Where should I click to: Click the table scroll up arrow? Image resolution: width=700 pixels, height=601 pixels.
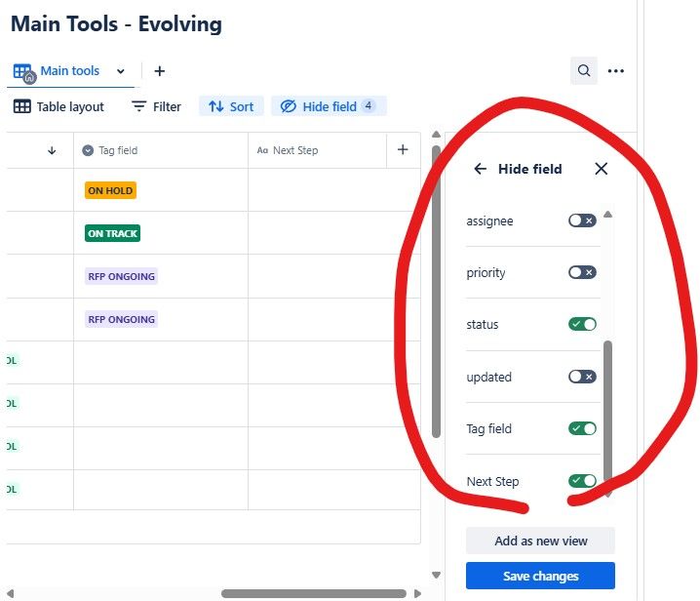point(436,135)
